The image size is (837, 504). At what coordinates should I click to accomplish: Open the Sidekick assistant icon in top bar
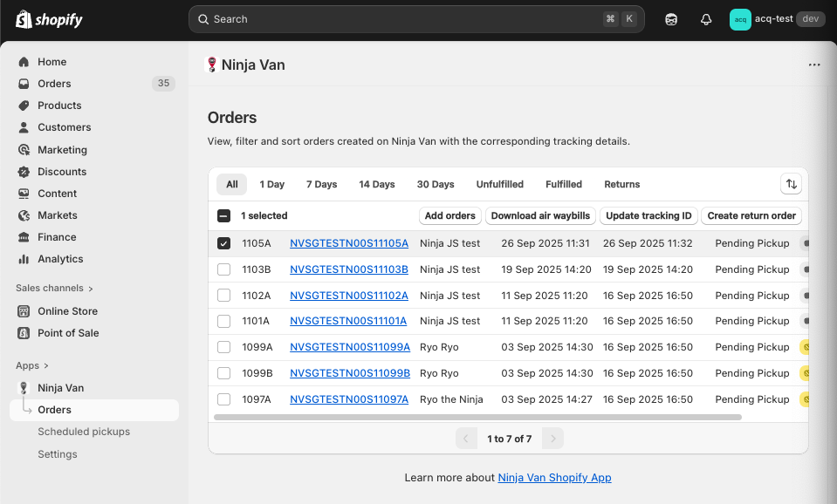tap(671, 19)
